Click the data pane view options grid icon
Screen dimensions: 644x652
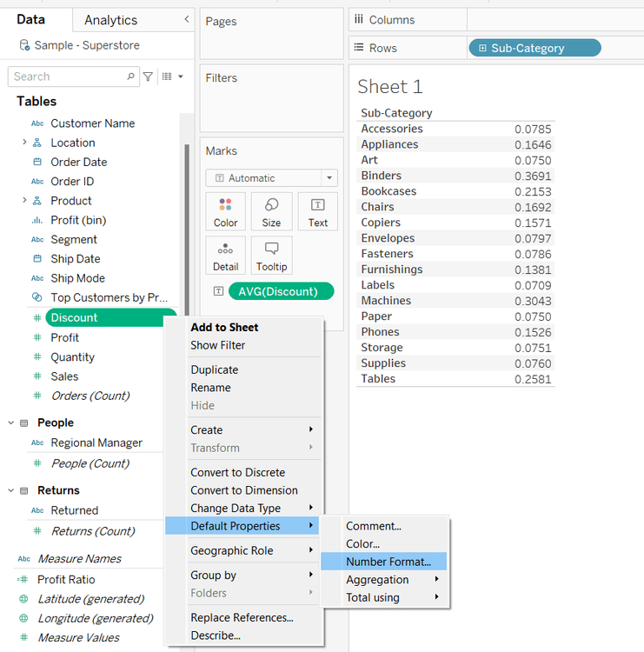(x=168, y=77)
